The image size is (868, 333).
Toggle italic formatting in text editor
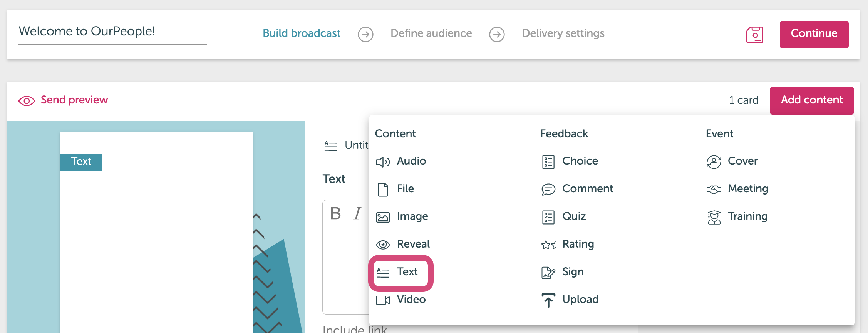click(358, 213)
